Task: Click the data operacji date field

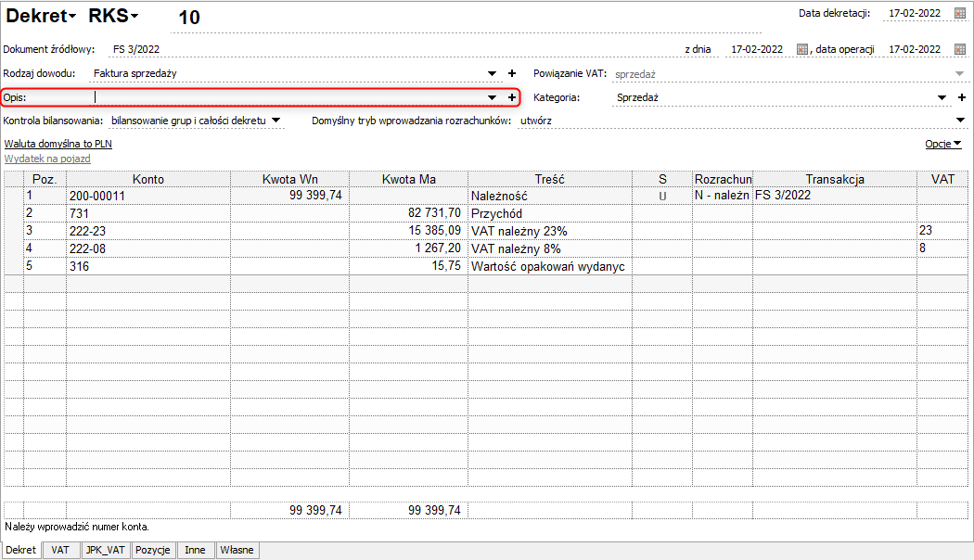Action: pyautogui.click(x=915, y=49)
